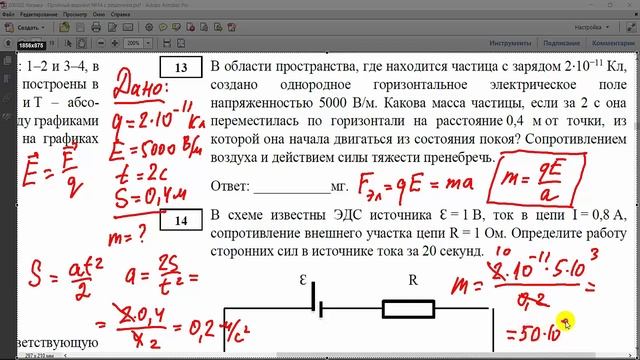Open the Signatures sidebar panel
This screenshot has height=360, width=640.
(x=7, y=116)
